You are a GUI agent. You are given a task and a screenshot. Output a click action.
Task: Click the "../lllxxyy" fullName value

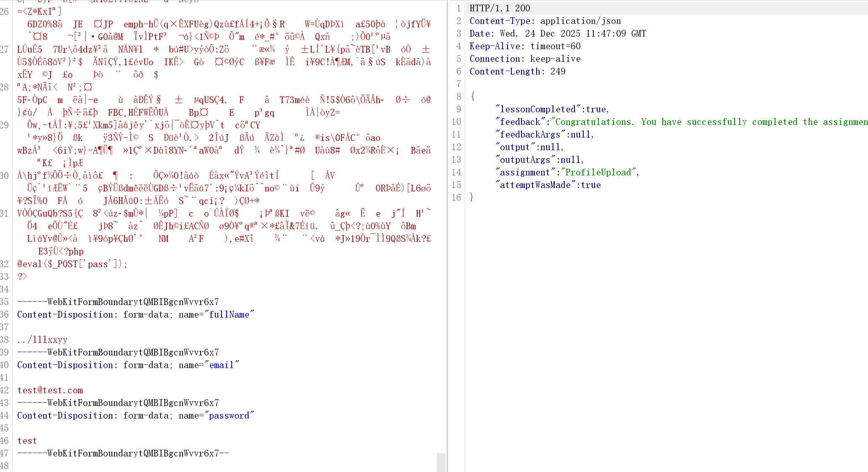tap(42, 340)
